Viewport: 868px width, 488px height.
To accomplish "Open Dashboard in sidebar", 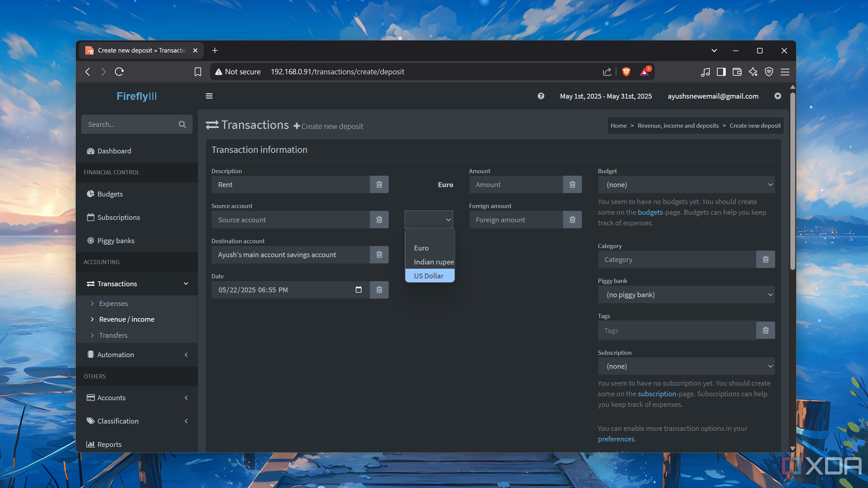I will click(x=137, y=151).
